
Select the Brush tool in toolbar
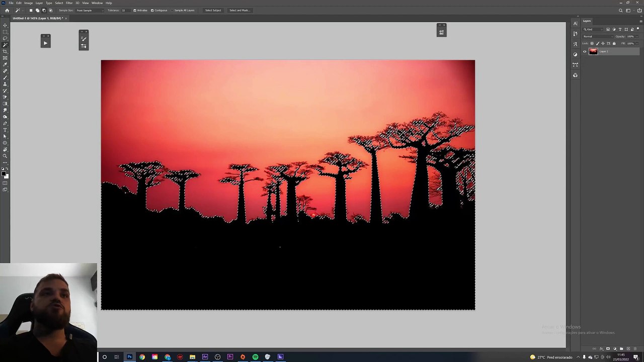pos(5,77)
